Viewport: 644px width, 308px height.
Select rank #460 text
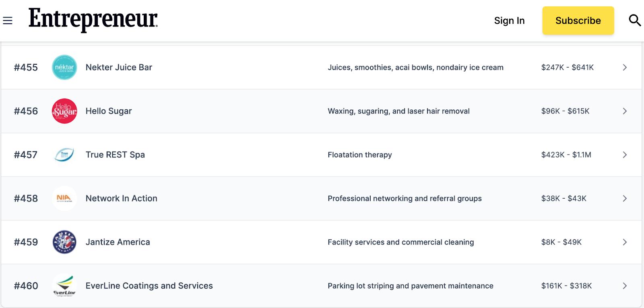[x=26, y=286]
